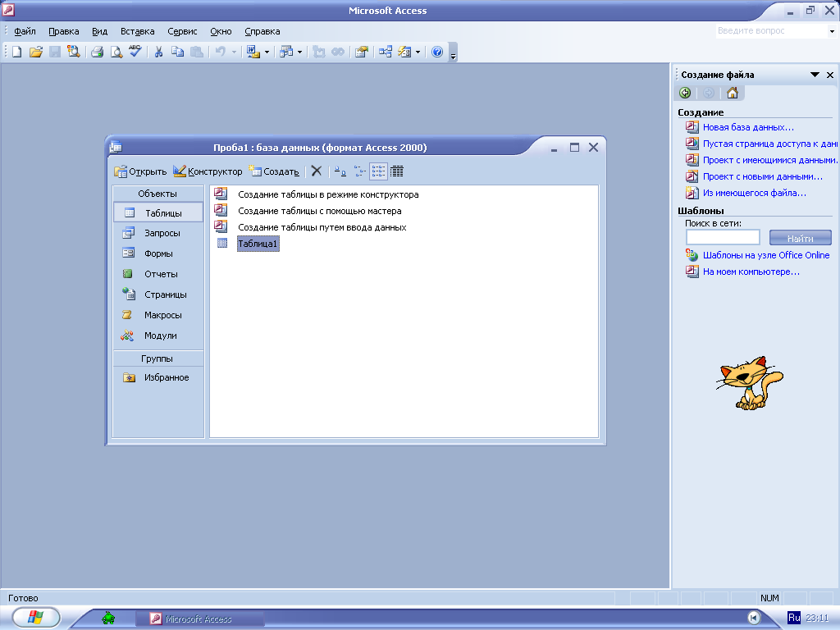This screenshot has width=840, height=630.
Task: Switch to Details view button
Action: coord(397,171)
